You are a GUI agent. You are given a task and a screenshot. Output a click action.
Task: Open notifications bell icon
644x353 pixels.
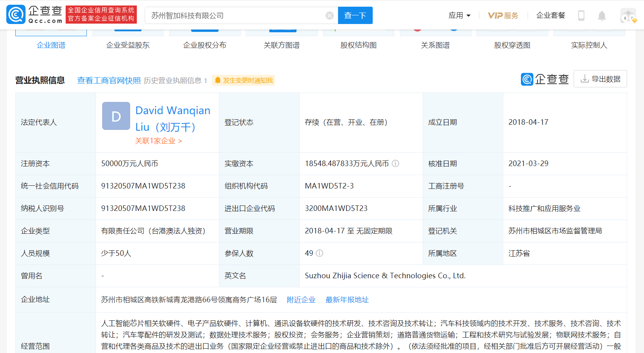point(602,16)
